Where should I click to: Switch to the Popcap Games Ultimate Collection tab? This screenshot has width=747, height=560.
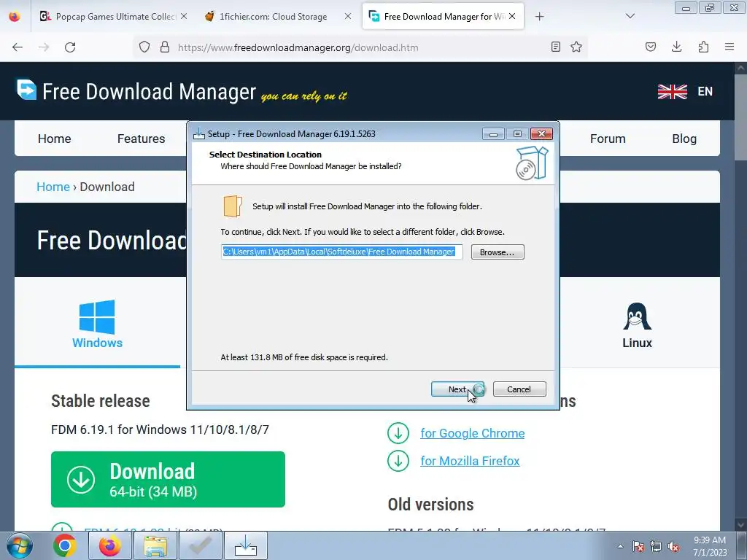(113, 17)
